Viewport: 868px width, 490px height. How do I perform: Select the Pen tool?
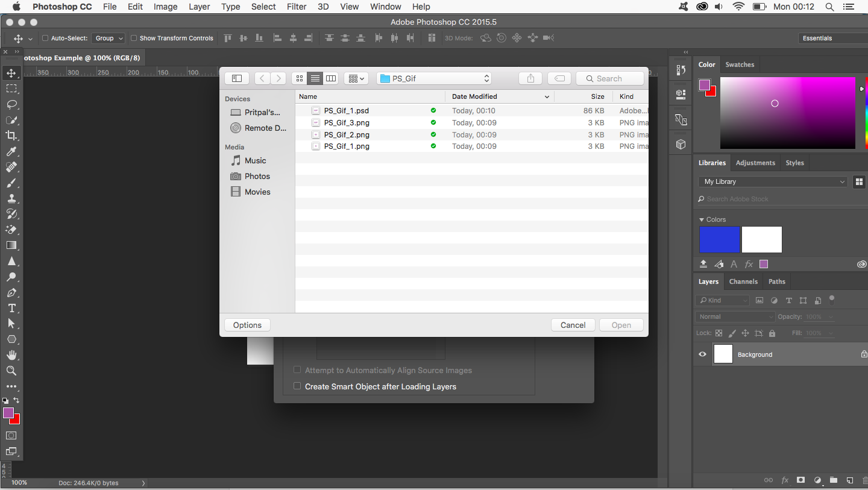11,292
